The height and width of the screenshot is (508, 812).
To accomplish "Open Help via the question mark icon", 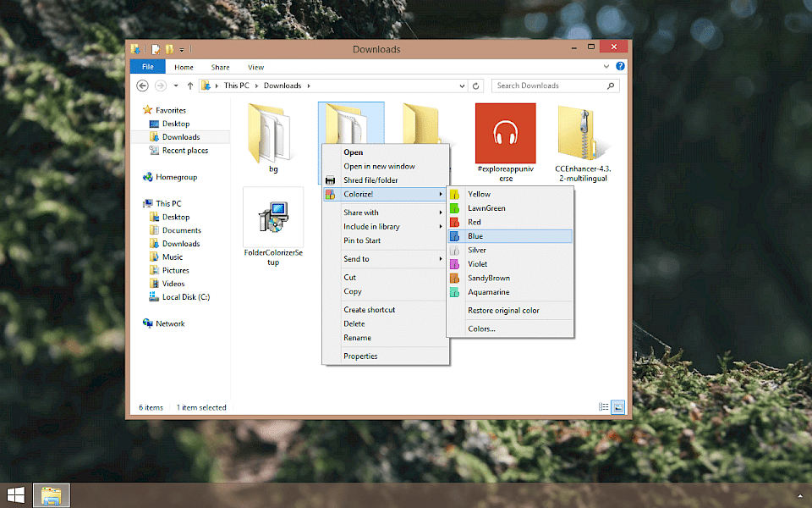I will coord(620,66).
